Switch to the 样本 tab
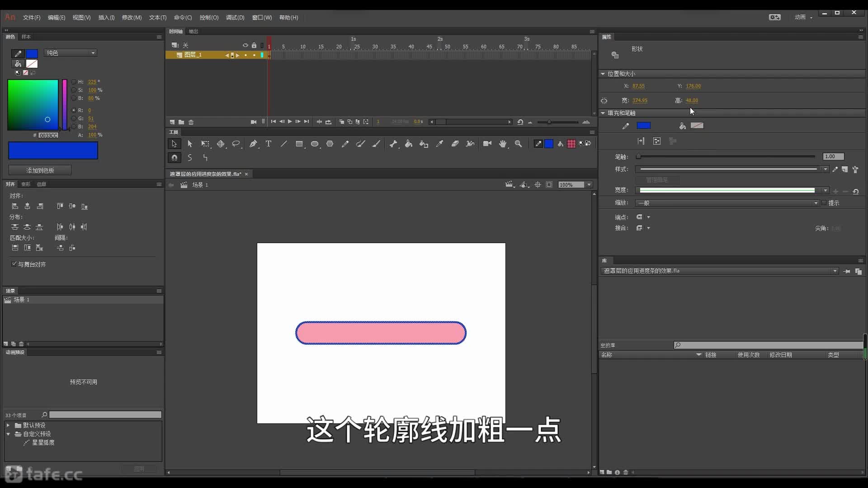The image size is (868, 488). [x=26, y=37]
